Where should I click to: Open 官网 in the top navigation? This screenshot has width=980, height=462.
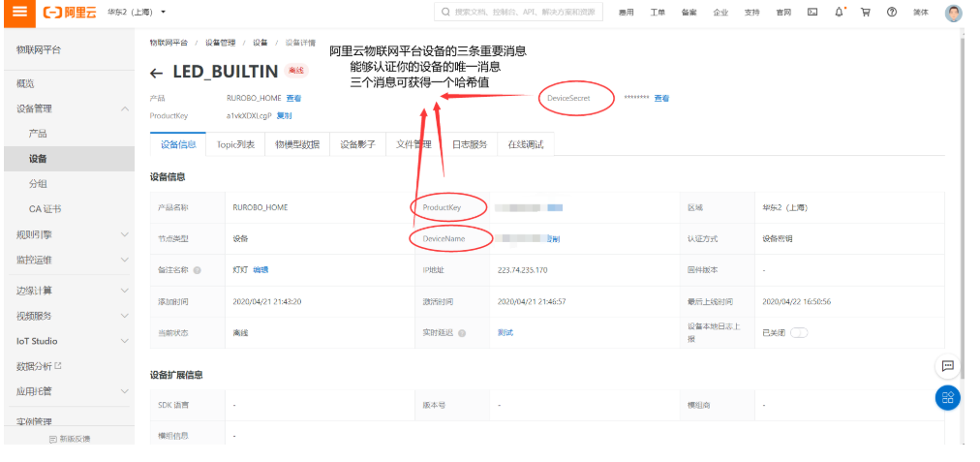coord(783,13)
